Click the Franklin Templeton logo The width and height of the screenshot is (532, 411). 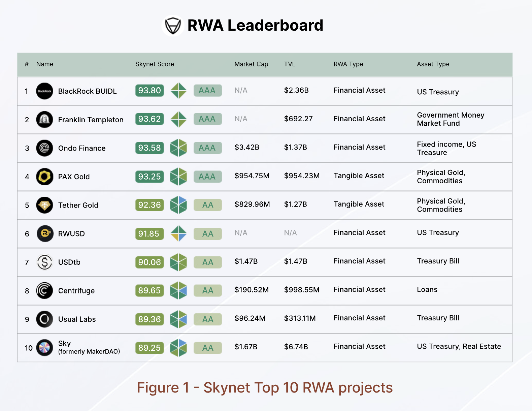(44, 120)
